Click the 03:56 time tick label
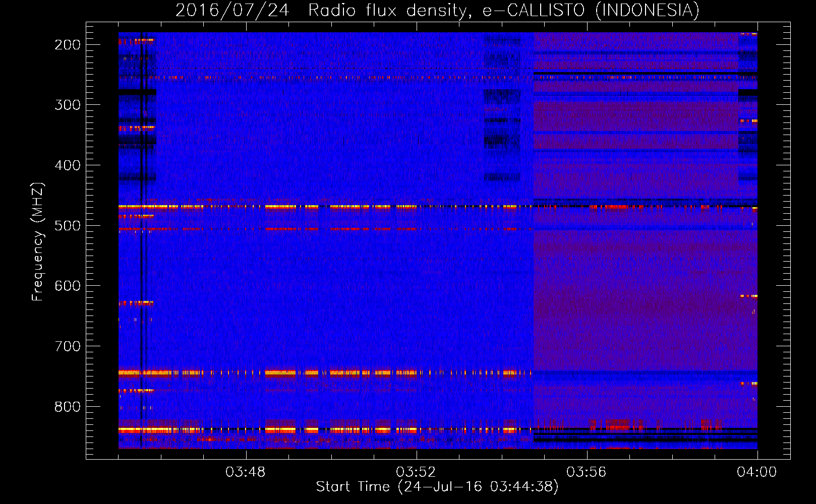Image resolution: width=816 pixels, height=504 pixels. [587, 472]
